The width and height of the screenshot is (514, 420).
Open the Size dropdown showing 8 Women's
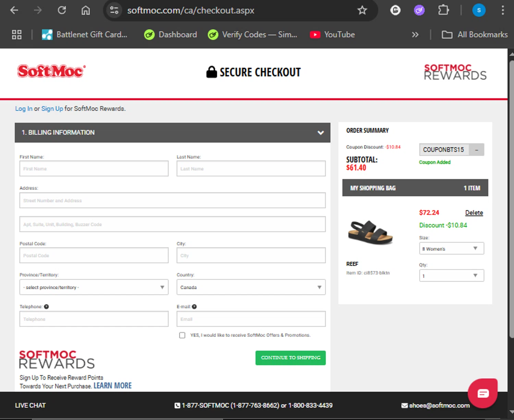[451, 249]
